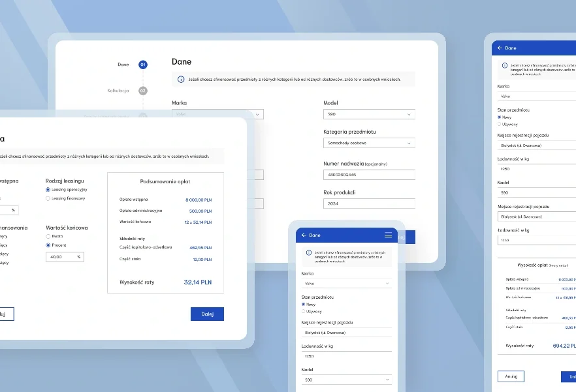The width and height of the screenshot is (576, 392).
Task: Click the Anuluj button in right mobile screen
Action: point(511,376)
